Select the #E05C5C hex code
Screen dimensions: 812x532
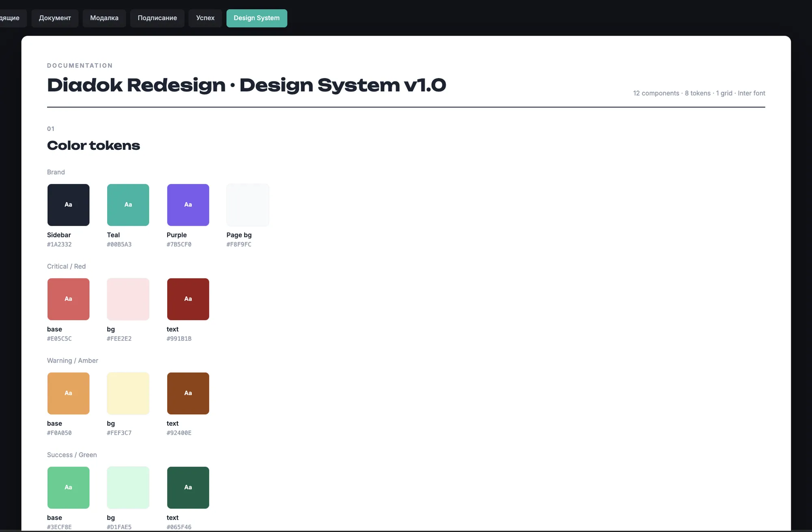coord(59,338)
